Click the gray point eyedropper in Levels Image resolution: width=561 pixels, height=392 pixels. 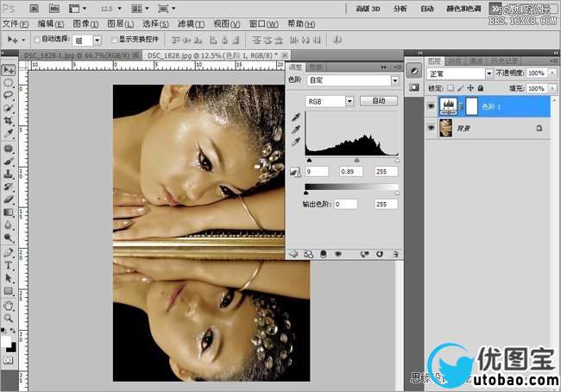point(296,130)
